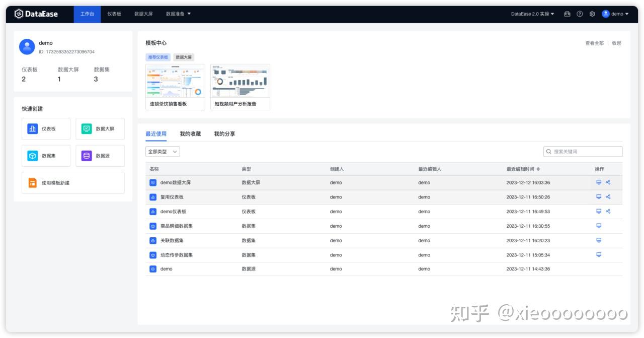Click the 收起 link
The width and height of the screenshot is (644, 338).
tap(617, 43)
